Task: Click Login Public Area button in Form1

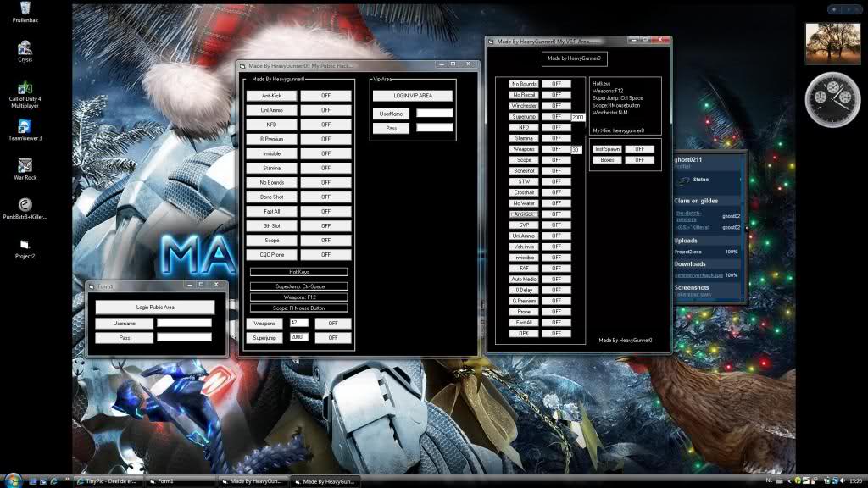Action: coord(155,307)
